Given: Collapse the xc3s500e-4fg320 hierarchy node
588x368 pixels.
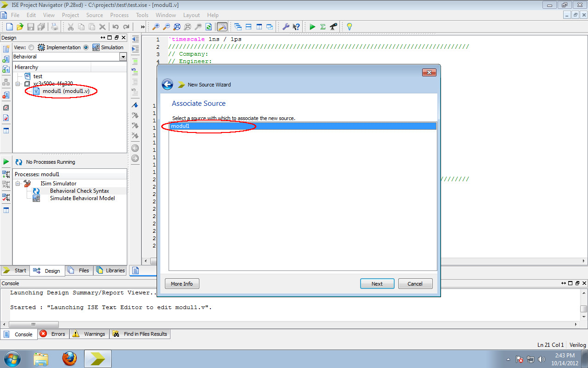Looking at the screenshot, I should pyautogui.click(x=17, y=83).
